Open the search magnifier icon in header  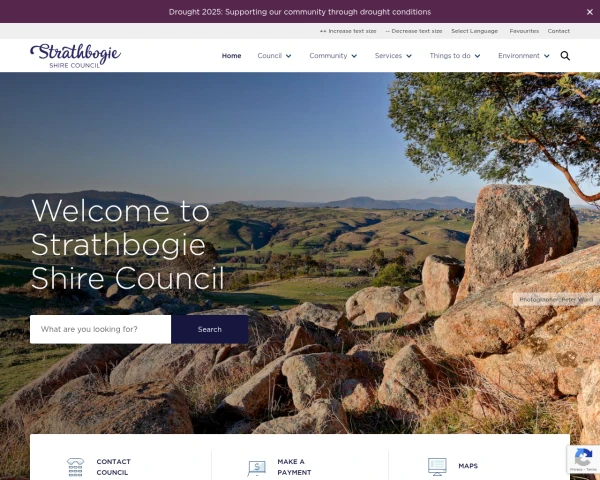pos(565,56)
